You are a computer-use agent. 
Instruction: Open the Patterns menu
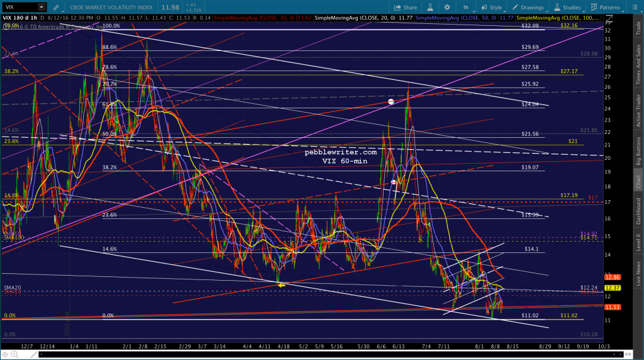606,8
